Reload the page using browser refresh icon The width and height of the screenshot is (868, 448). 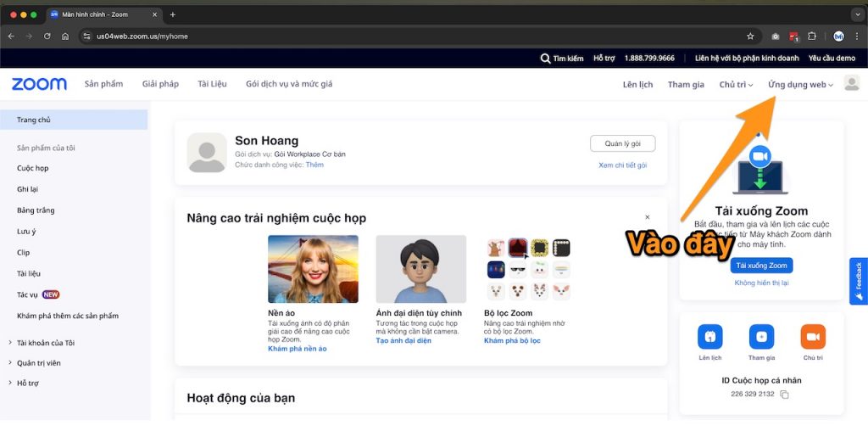[47, 36]
